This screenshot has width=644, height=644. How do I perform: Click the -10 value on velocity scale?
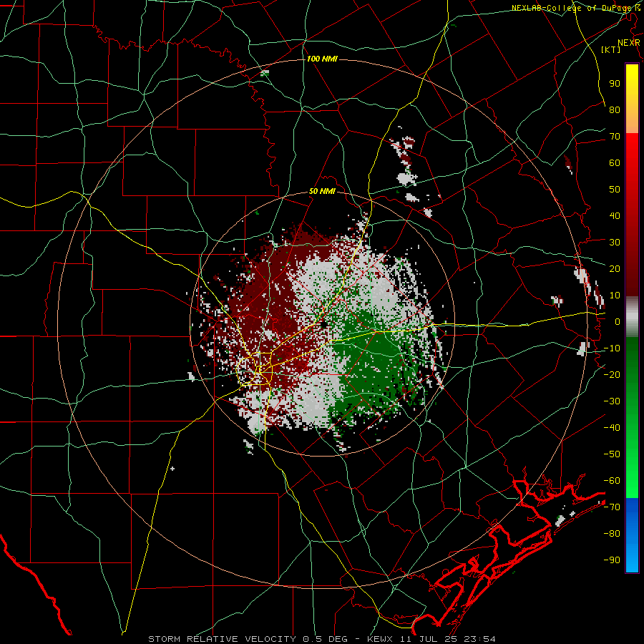click(612, 348)
